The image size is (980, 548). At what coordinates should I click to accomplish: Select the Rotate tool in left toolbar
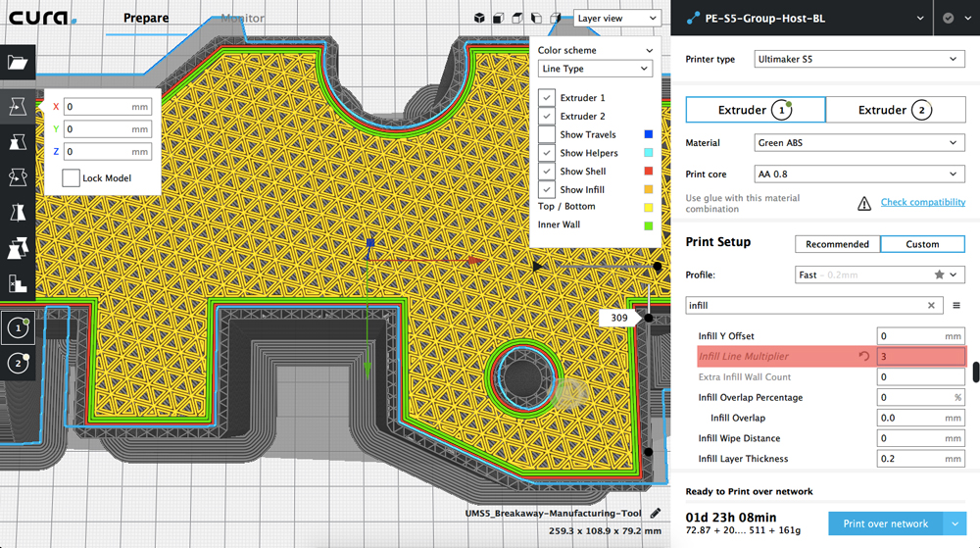[18, 177]
